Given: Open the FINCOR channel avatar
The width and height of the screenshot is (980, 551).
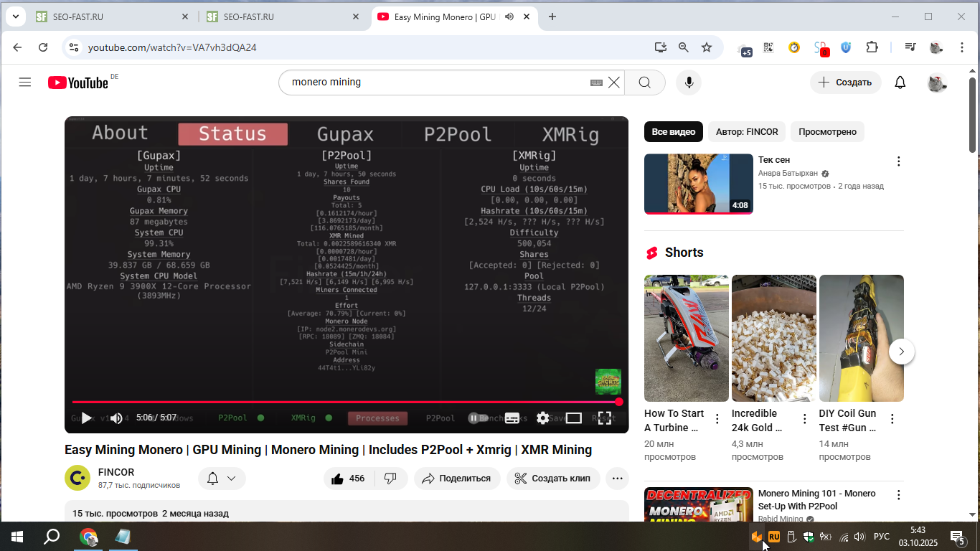Looking at the screenshot, I should click(x=77, y=478).
